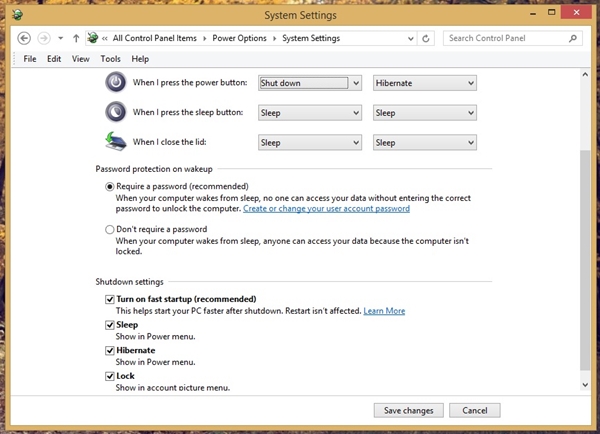Uncheck Turn on fast startup

[109, 299]
